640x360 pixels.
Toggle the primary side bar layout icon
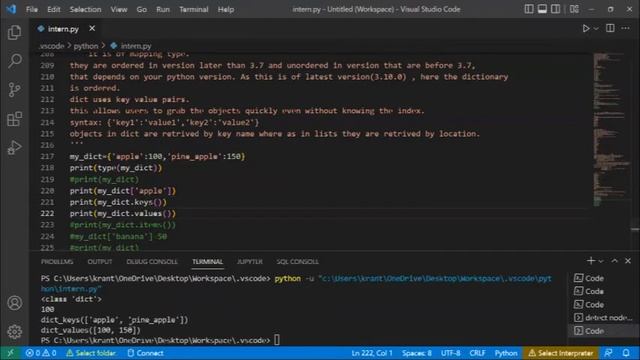[529, 9]
